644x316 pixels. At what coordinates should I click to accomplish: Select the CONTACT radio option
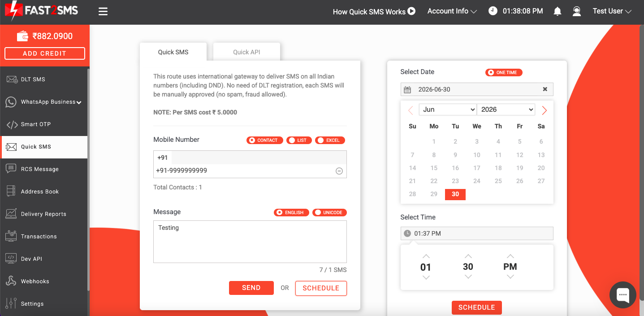point(265,140)
